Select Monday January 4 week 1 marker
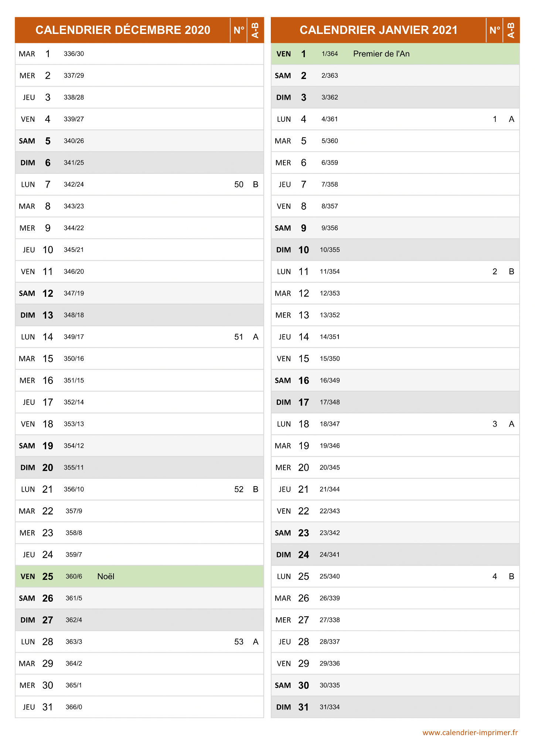535x756 pixels. tap(495, 119)
